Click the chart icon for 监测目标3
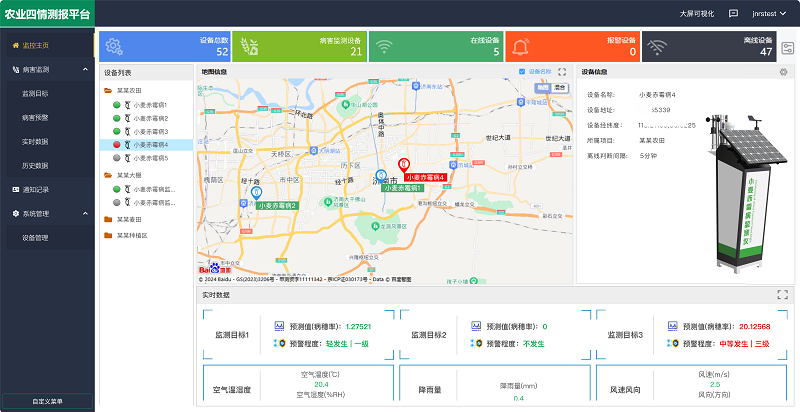This screenshot has width=800, height=412. coord(672,326)
